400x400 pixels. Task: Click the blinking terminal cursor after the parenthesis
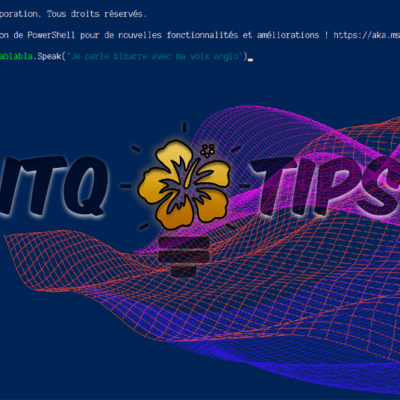click(251, 60)
